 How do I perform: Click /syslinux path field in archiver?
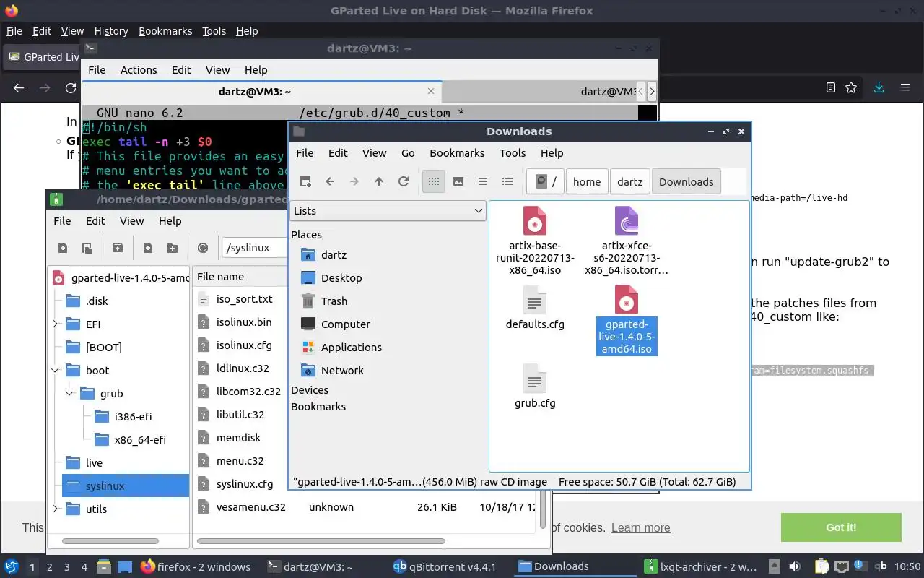tap(256, 248)
